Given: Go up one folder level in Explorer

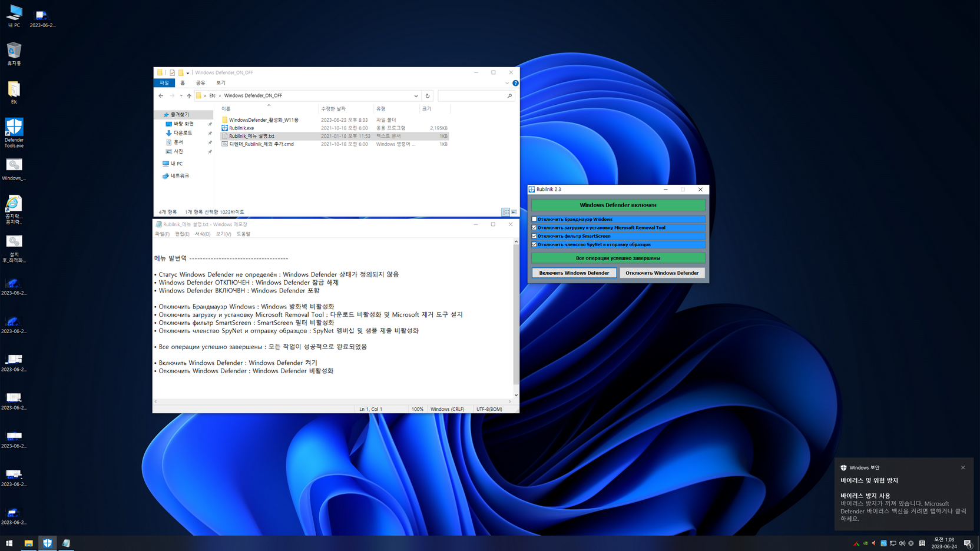Looking at the screenshot, I should point(189,96).
